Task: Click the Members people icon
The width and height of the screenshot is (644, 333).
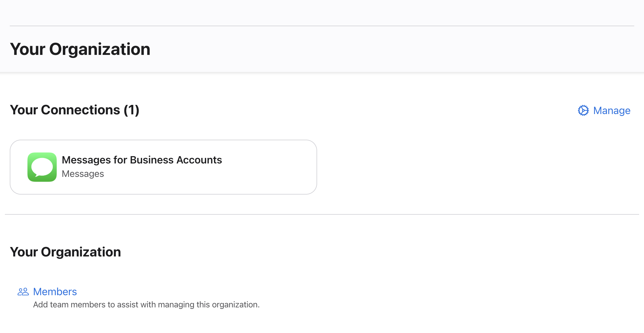Action: 23,292
